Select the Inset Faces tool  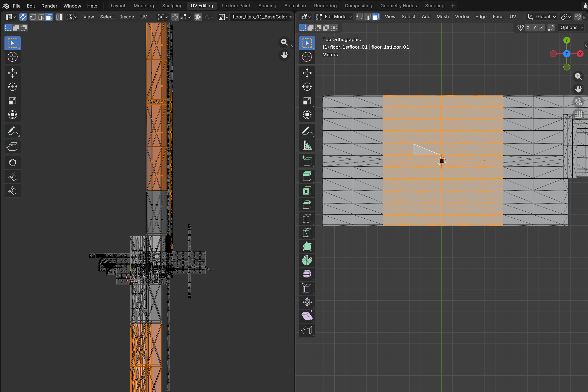coord(307,190)
